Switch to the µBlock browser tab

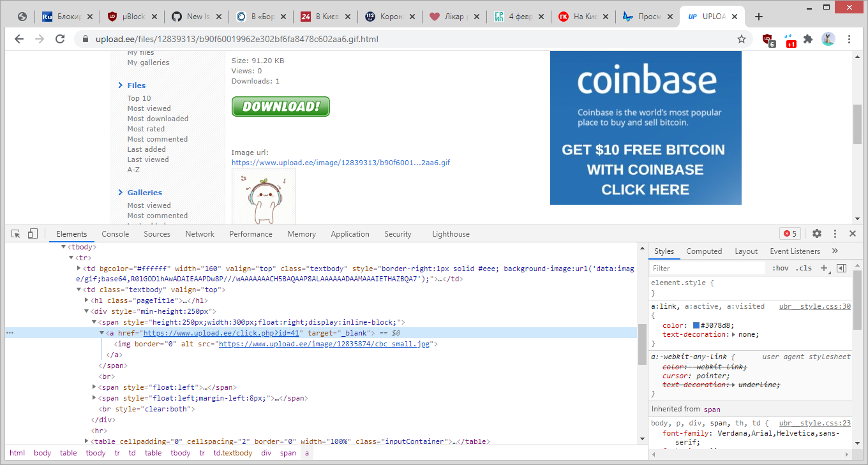click(x=131, y=17)
